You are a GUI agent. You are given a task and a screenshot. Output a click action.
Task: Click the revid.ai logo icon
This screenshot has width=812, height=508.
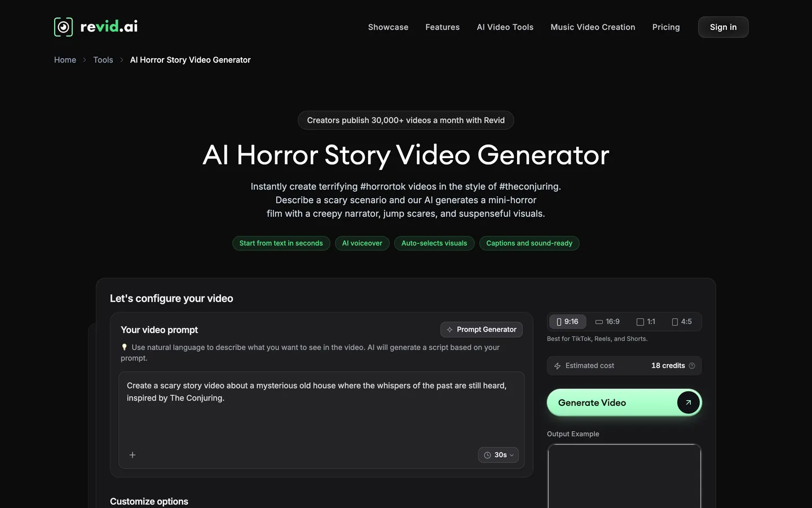coord(64,27)
